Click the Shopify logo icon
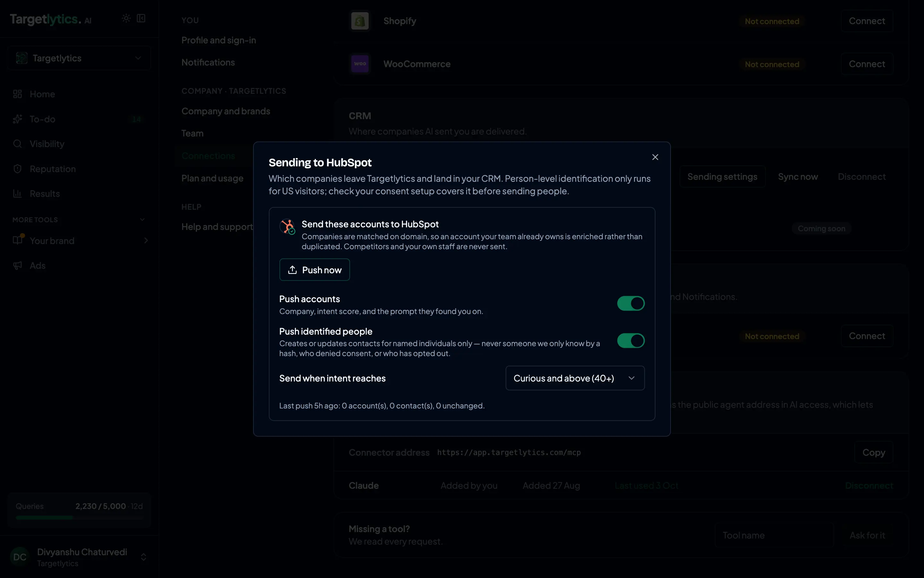The image size is (924, 578). pyautogui.click(x=360, y=21)
